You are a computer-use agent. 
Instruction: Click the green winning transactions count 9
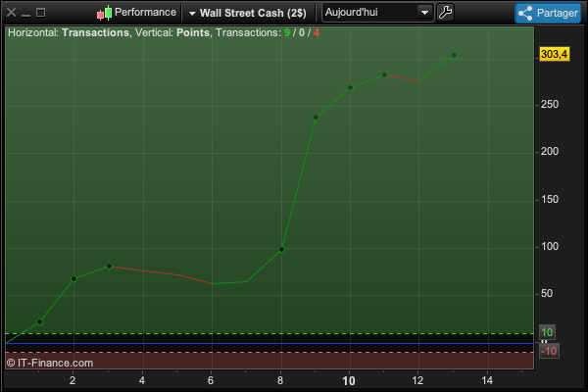tap(287, 32)
